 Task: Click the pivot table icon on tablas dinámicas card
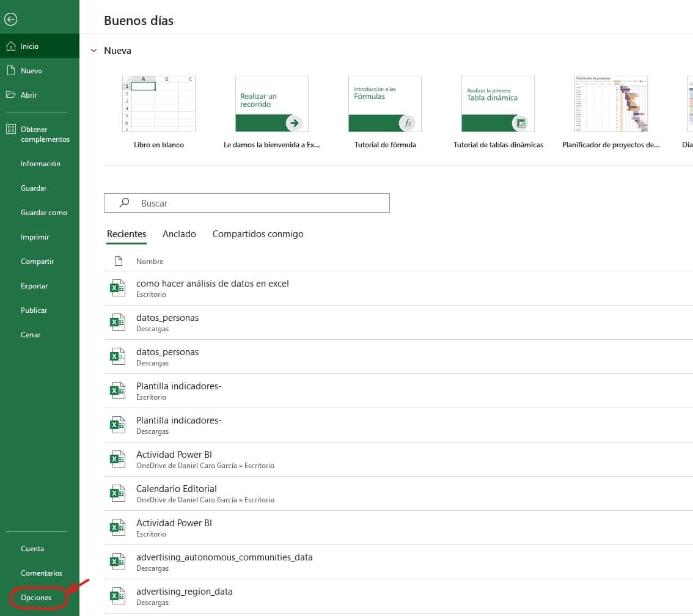click(x=521, y=122)
